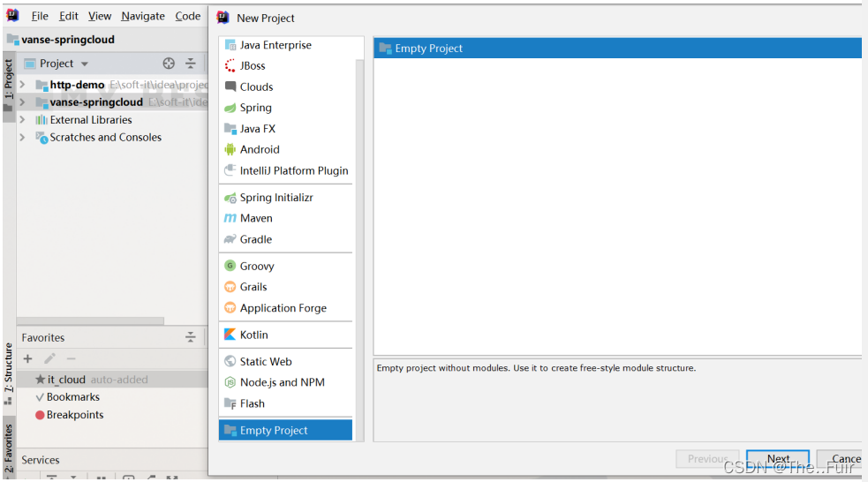Select it_cloud favorites entry

click(x=112, y=380)
